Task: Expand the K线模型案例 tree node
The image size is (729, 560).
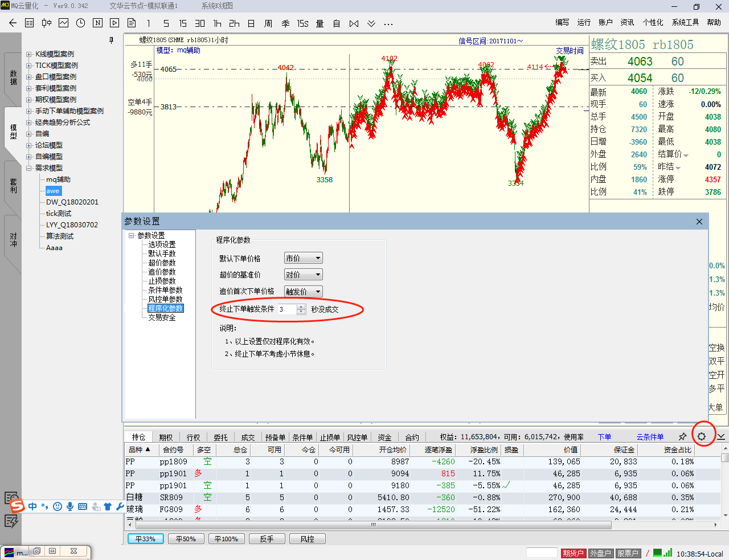Action: click(x=28, y=54)
